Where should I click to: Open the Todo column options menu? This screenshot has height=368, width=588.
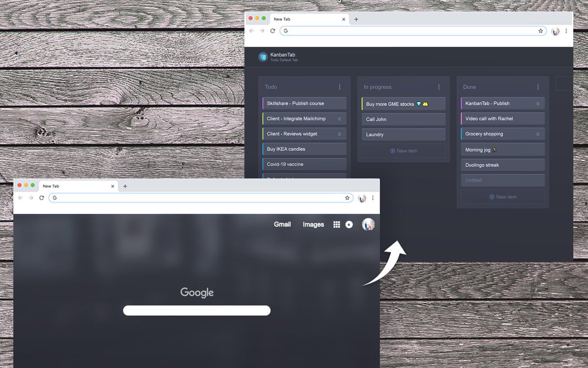coord(340,87)
